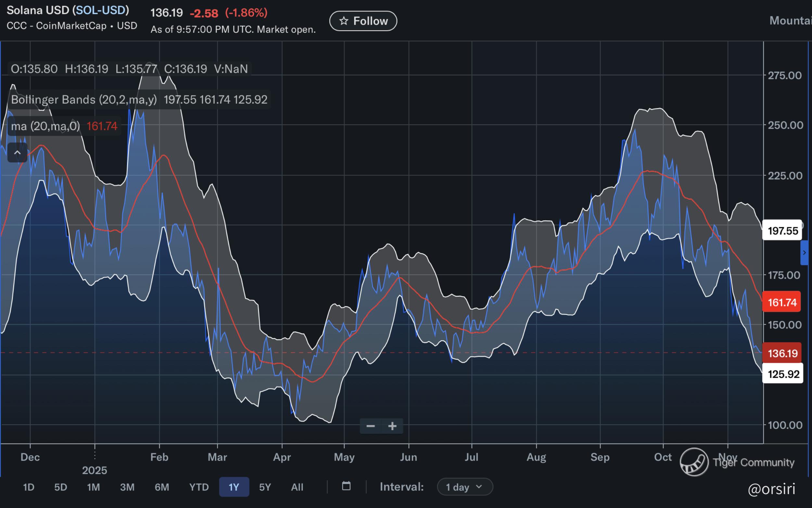Select the 5D time range
The image size is (812, 508).
61,487
